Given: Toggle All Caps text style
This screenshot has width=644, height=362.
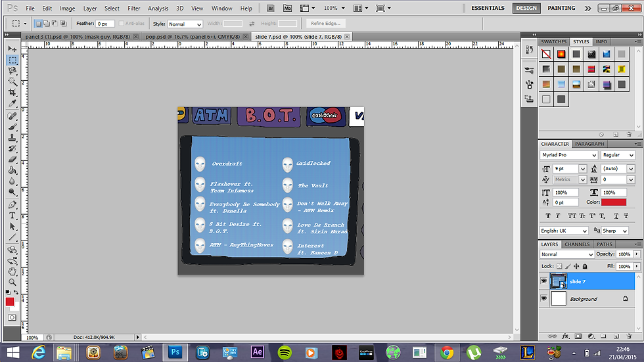Looking at the screenshot, I should [x=572, y=216].
